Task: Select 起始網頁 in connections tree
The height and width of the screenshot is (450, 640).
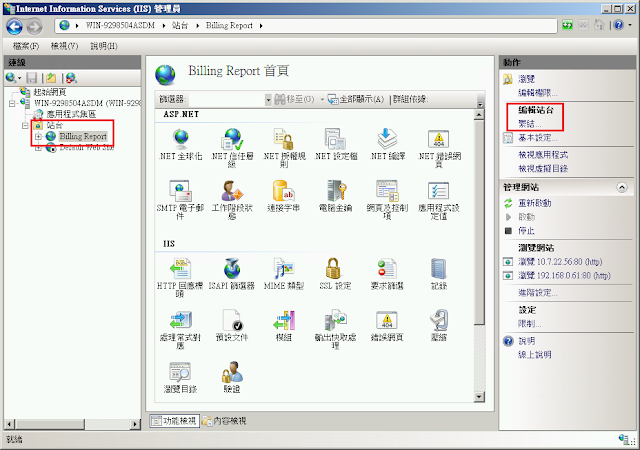Action: coord(50,92)
